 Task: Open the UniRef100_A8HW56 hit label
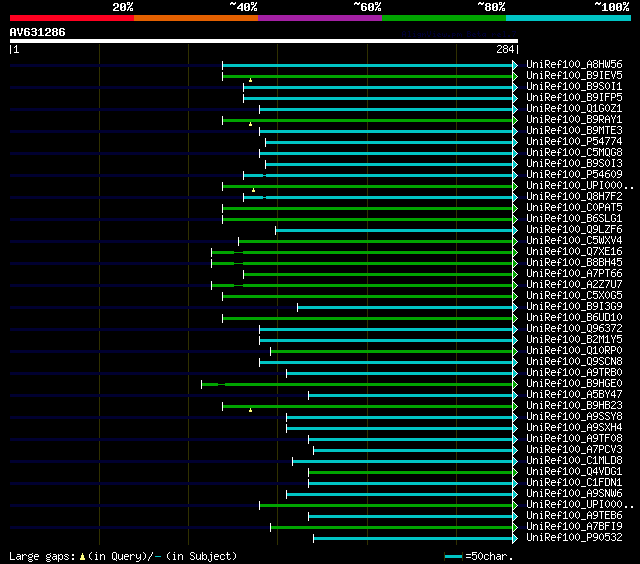(x=574, y=64)
